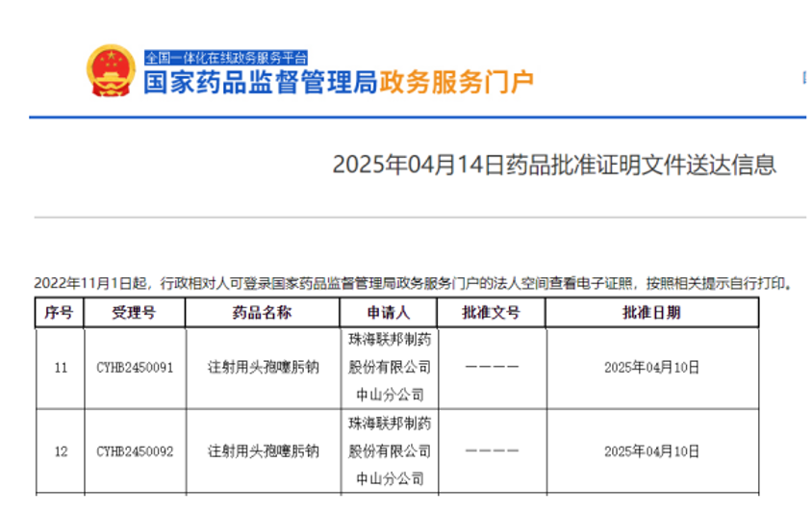This screenshot has width=812, height=515.
Task: Select acceptance number CYHB2450091
Action: (135, 368)
